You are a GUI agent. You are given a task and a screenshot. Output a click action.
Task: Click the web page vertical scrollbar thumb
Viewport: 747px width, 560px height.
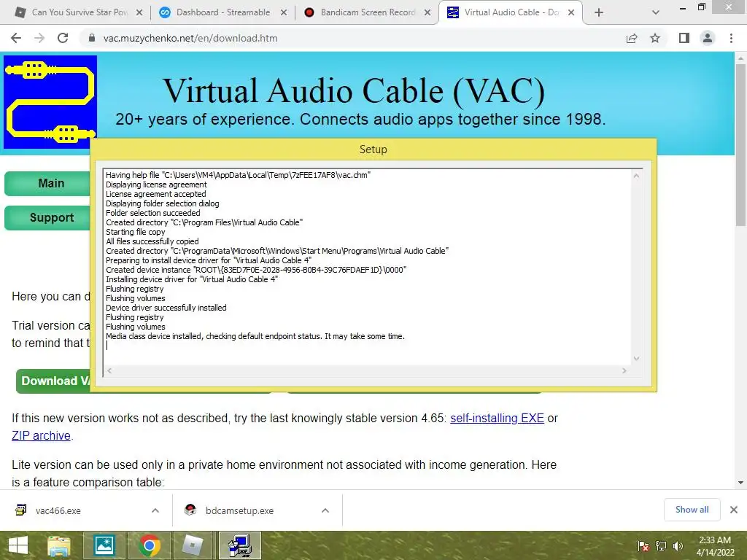[x=740, y=145]
